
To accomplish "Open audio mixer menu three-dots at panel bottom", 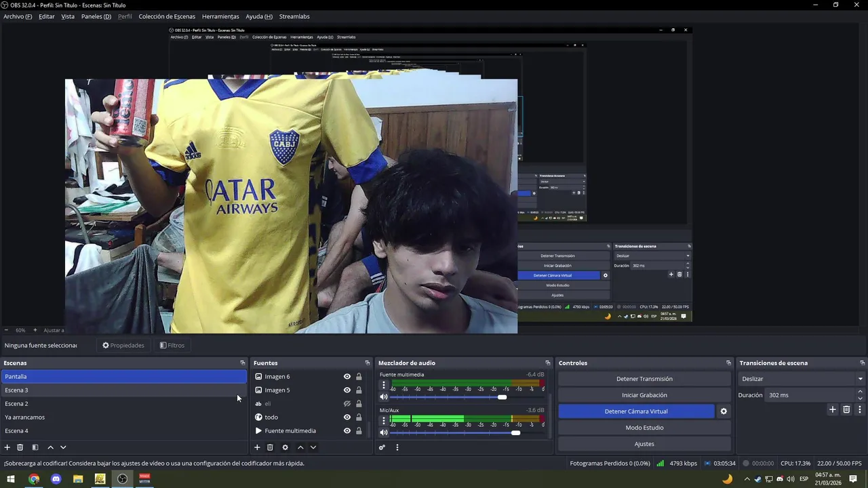I will 397,447.
